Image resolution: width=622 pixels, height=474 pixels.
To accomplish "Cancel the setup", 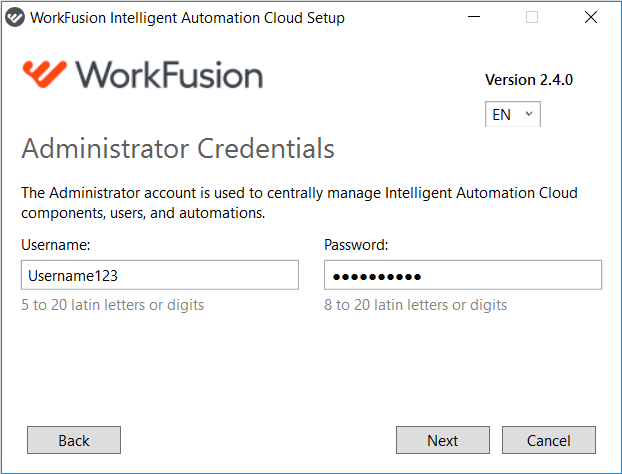I will [549, 440].
